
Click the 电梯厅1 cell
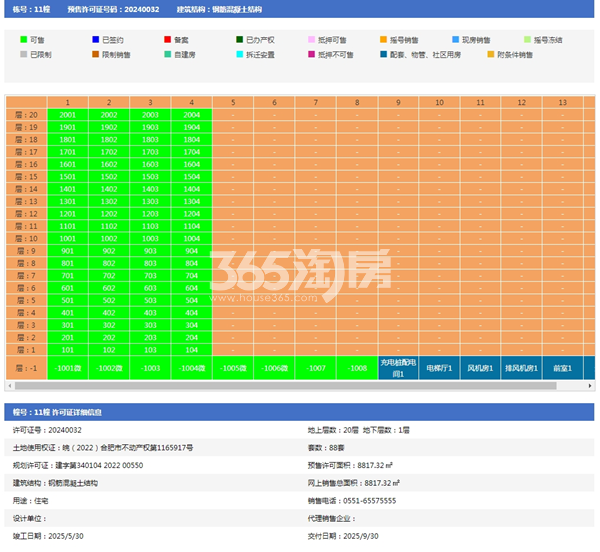[439, 368]
